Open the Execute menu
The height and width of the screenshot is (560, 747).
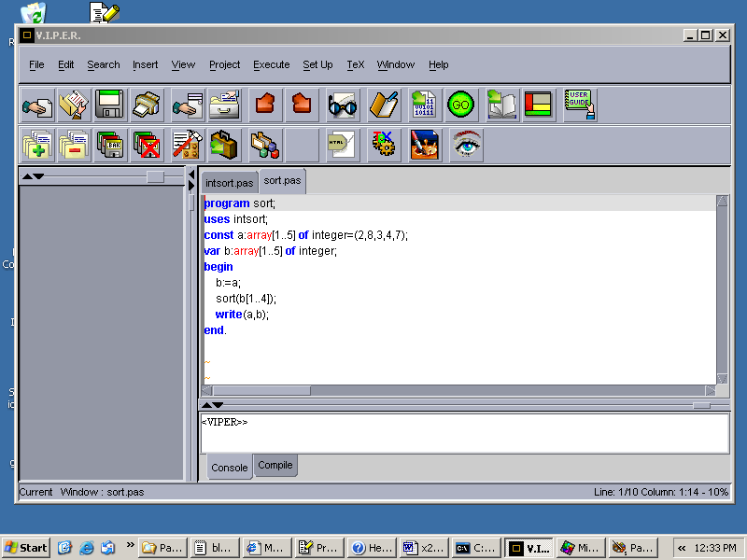(x=272, y=64)
